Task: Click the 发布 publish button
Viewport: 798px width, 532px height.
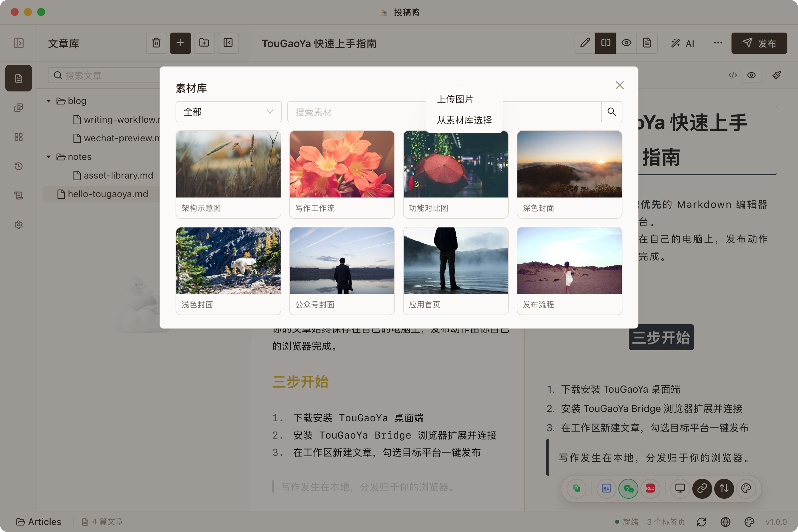Action: click(759, 43)
